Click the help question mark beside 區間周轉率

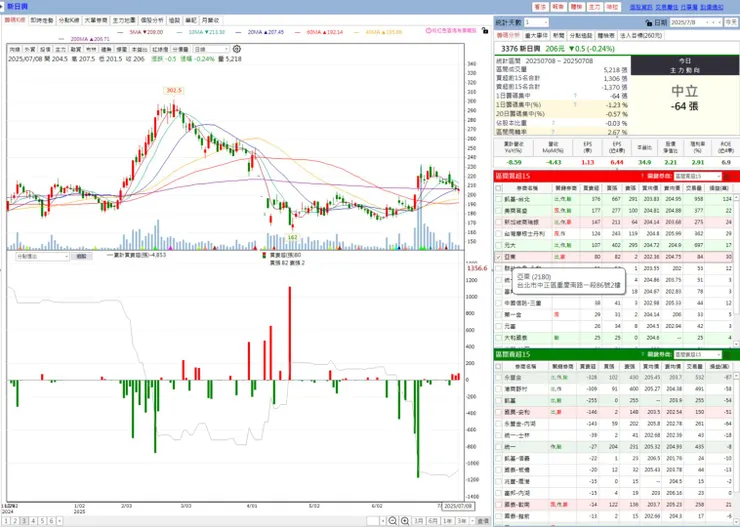click(553, 132)
